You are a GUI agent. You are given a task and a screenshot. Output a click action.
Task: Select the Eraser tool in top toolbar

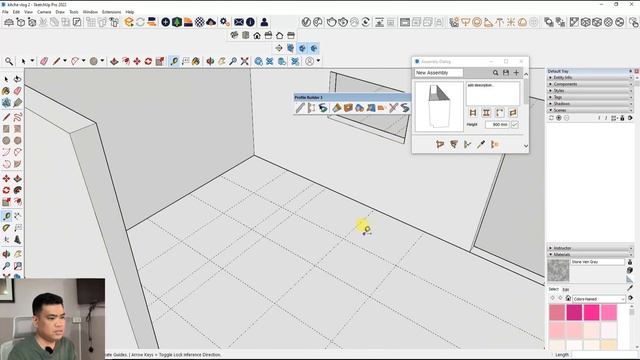click(44, 61)
